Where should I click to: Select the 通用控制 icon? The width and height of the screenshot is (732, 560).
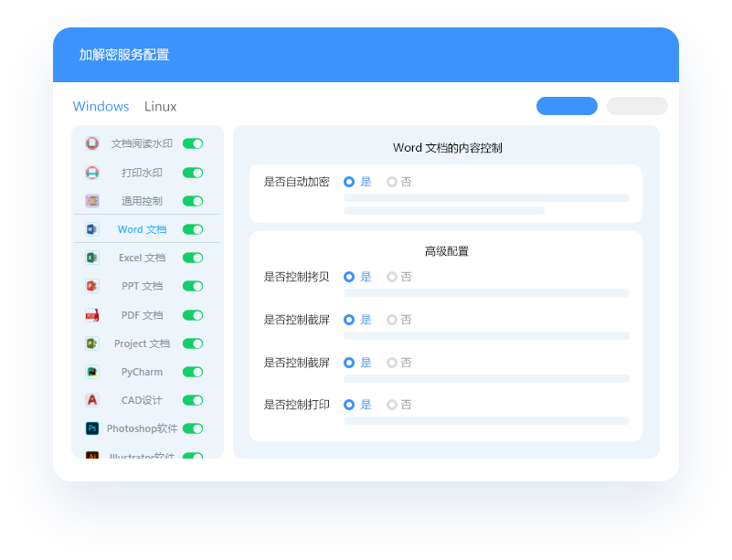(92, 201)
